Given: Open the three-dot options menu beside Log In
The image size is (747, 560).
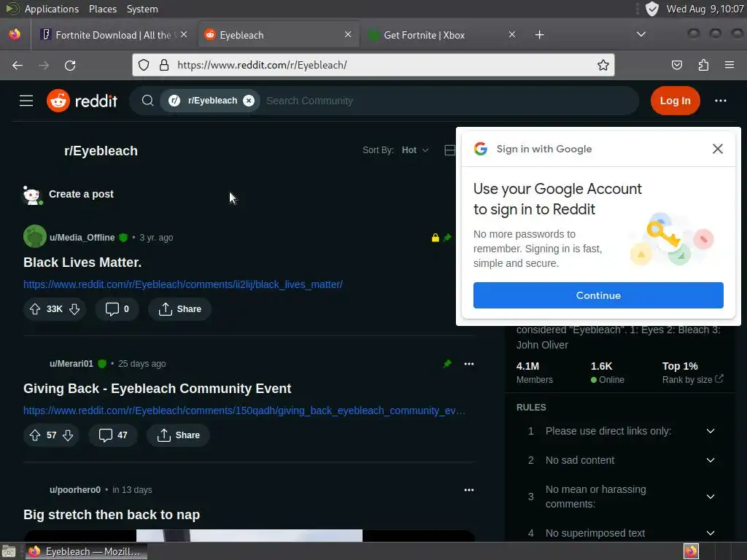Looking at the screenshot, I should coord(720,101).
